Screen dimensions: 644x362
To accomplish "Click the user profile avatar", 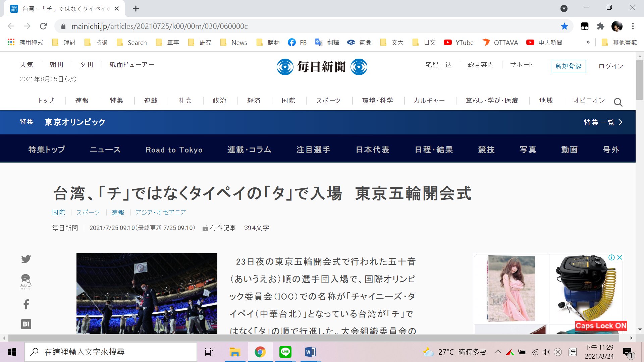I will [x=617, y=26].
